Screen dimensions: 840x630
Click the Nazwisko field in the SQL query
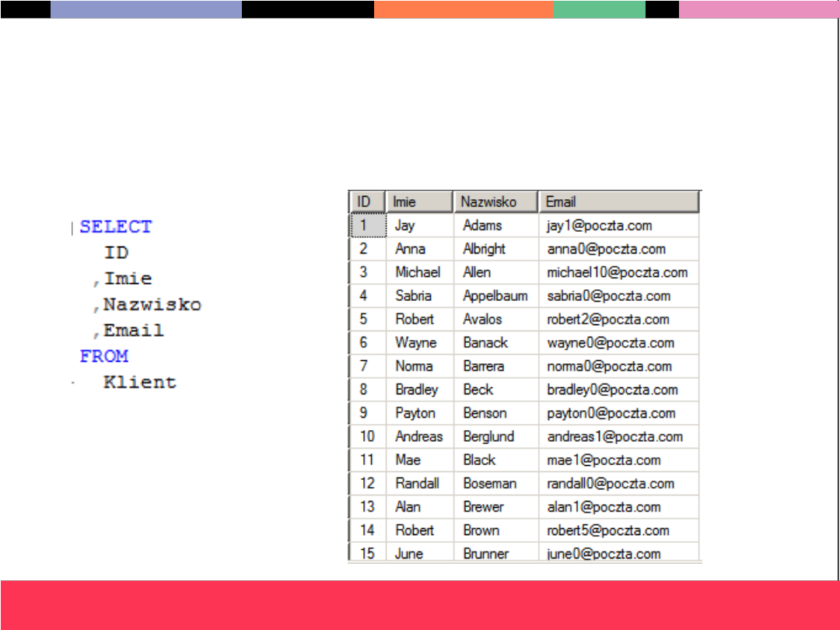[x=152, y=305]
